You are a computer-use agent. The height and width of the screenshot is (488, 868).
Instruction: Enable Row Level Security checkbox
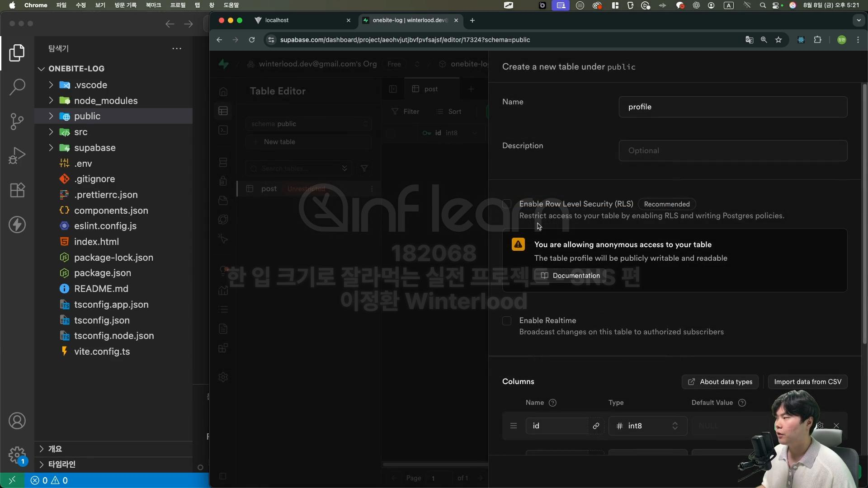click(x=507, y=204)
